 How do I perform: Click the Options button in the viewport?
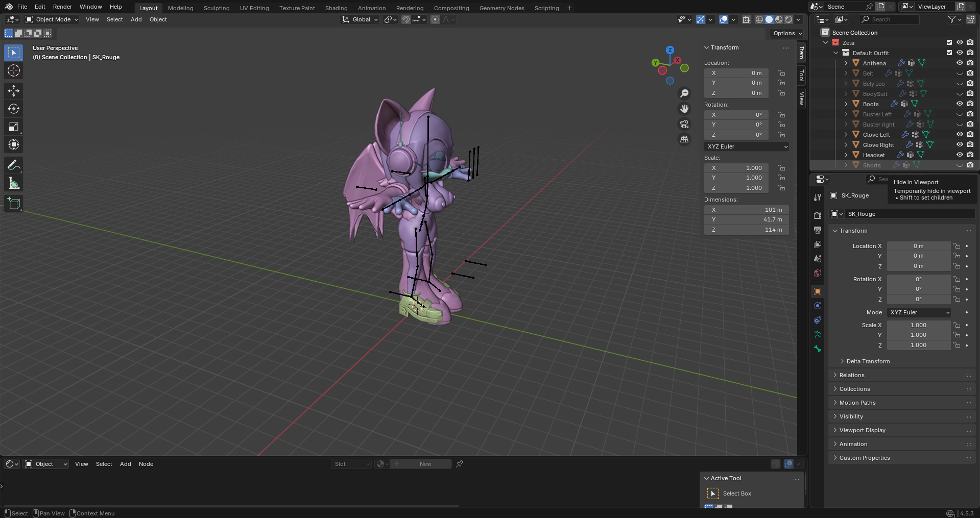click(x=787, y=33)
